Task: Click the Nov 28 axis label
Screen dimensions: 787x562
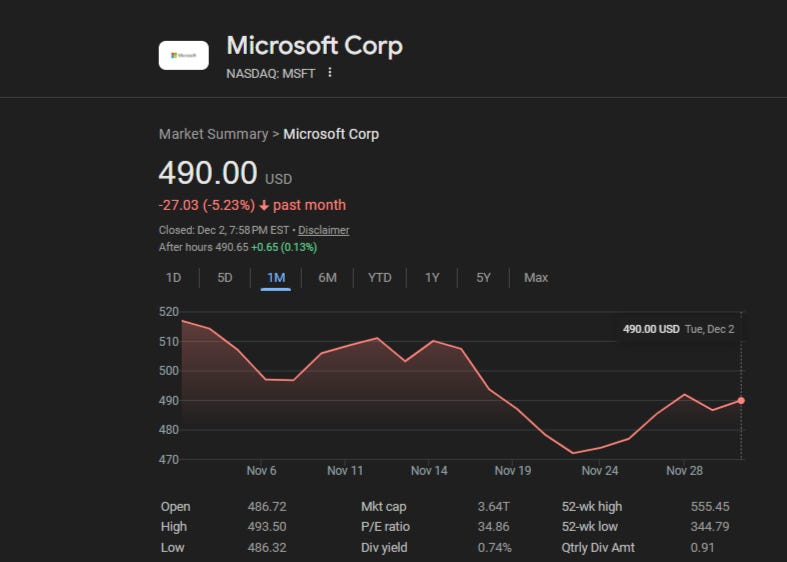Action: point(685,471)
